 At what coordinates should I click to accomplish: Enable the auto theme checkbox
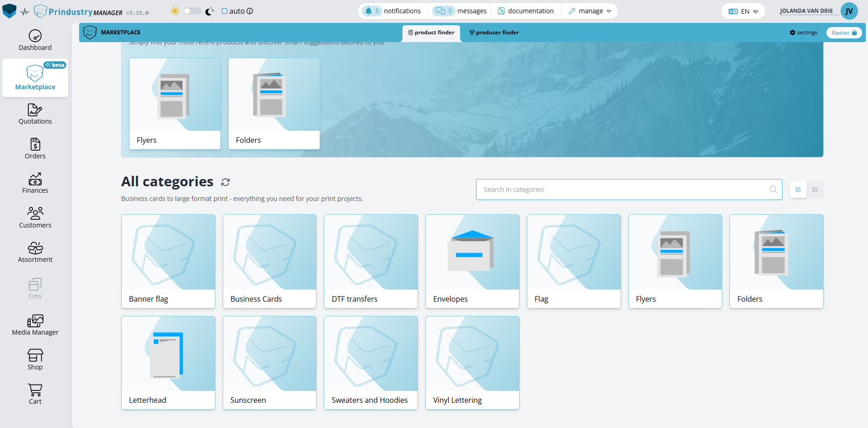click(225, 11)
